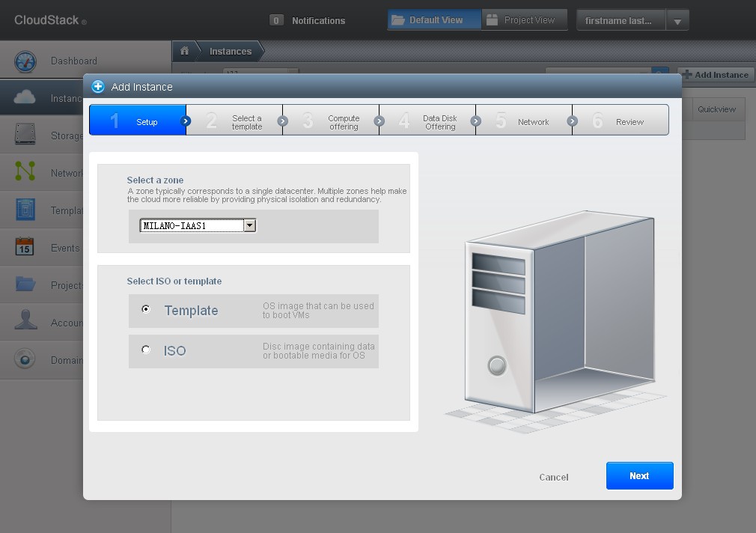
Task: Jump to wizard step 5 Network
Action: click(524, 121)
